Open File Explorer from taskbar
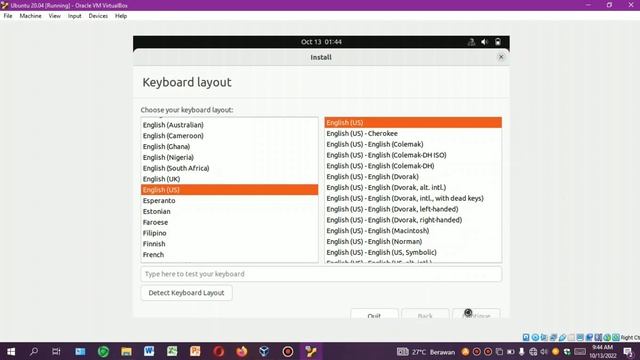Viewport: 640px width, 360px height. click(x=126, y=351)
